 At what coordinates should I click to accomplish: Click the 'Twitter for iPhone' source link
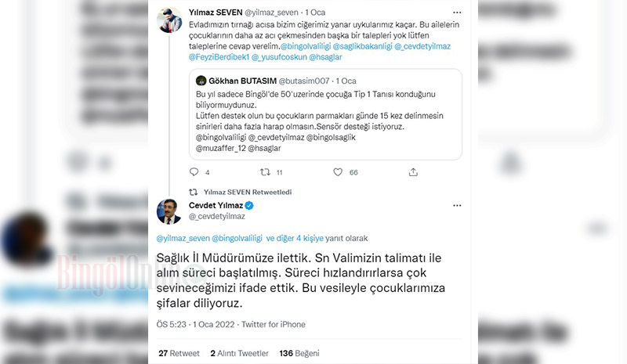click(273, 324)
